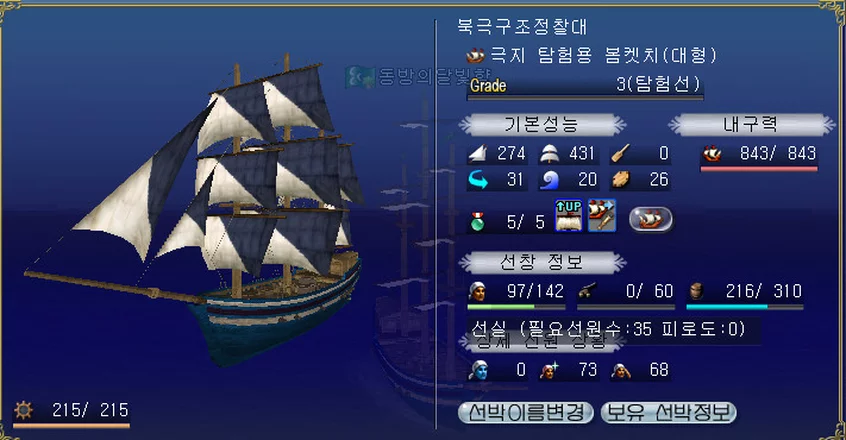Viewport: 846px width, 440px height.
Task: Select the ship telescope skill icon
Action: 602,216
